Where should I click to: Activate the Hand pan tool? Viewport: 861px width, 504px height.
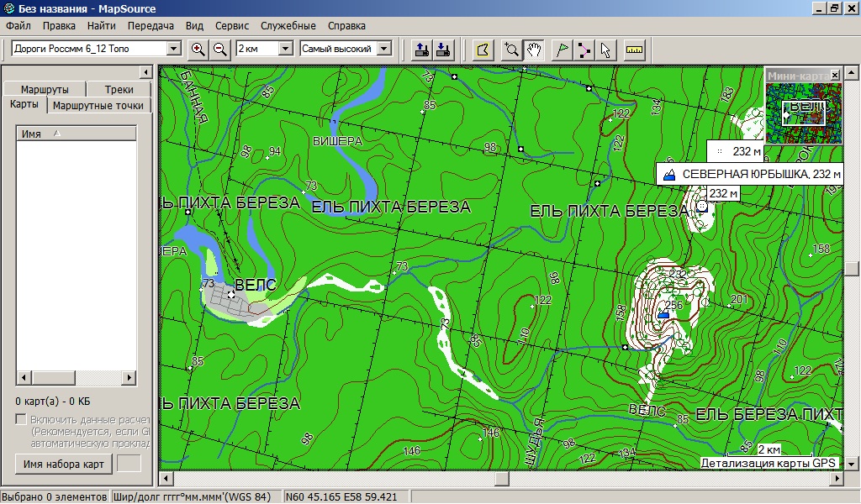(x=533, y=50)
